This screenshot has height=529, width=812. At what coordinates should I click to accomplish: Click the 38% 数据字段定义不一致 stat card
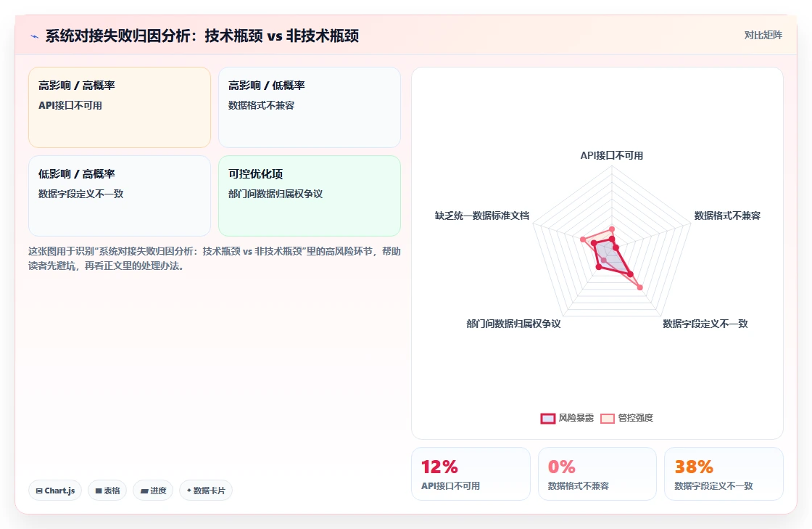pyautogui.click(x=724, y=474)
